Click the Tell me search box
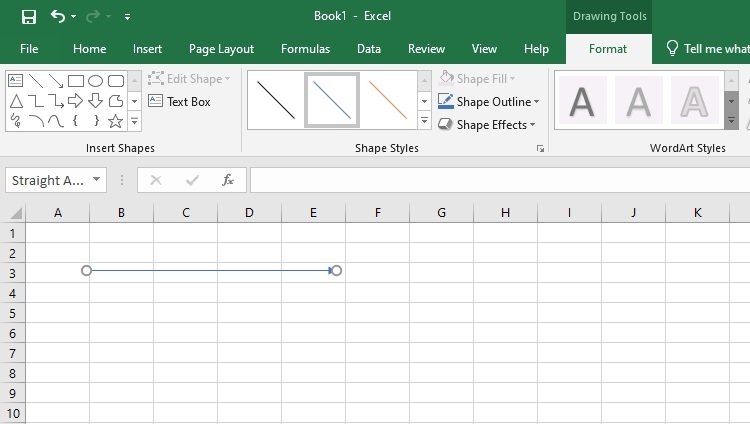The height and width of the screenshot is (424, 750). coord(707,49)
